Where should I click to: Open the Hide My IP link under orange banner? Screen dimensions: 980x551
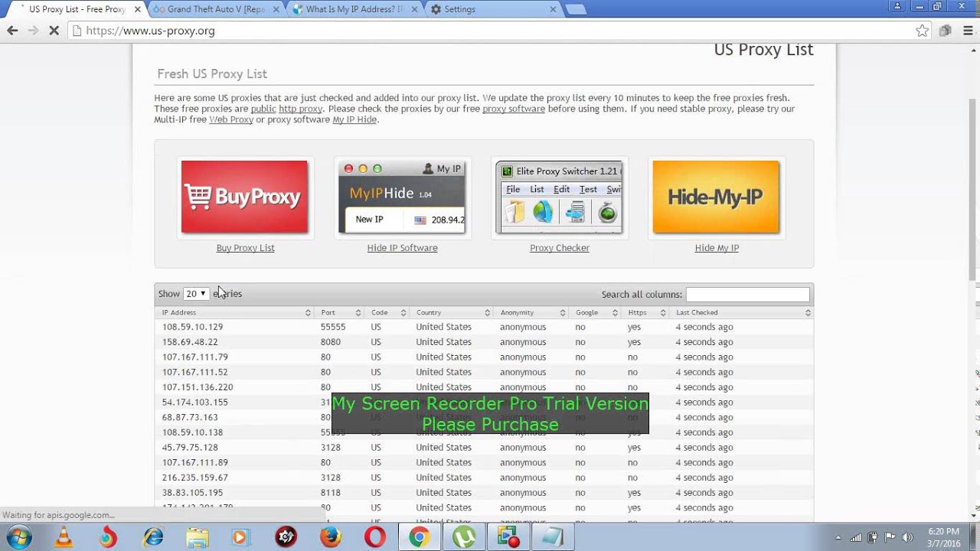click(x=717, y=248)
